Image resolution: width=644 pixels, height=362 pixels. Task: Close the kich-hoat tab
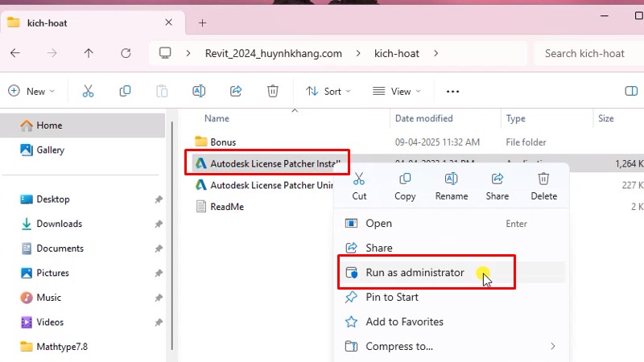[168, 23]
